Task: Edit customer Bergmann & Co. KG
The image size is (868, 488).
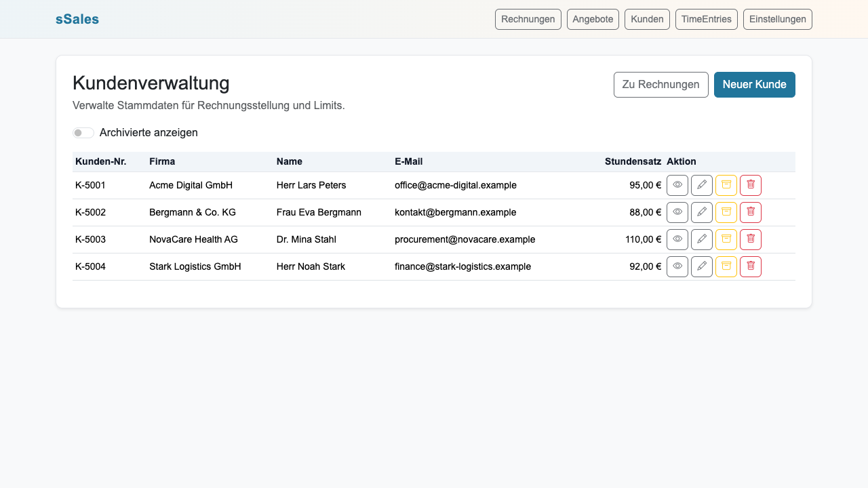Action: [701, 212]
